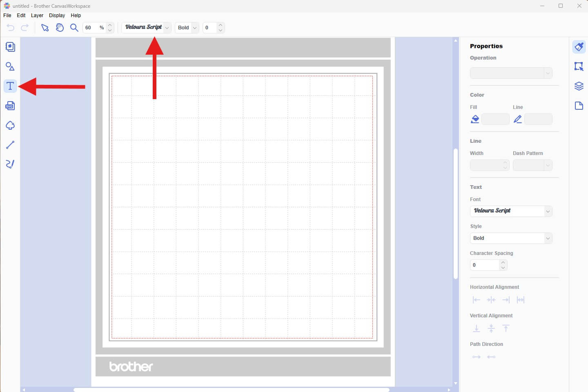Select the zoom magnifier tool
This screenshot has height=392, width=588.
pos(74,28)
